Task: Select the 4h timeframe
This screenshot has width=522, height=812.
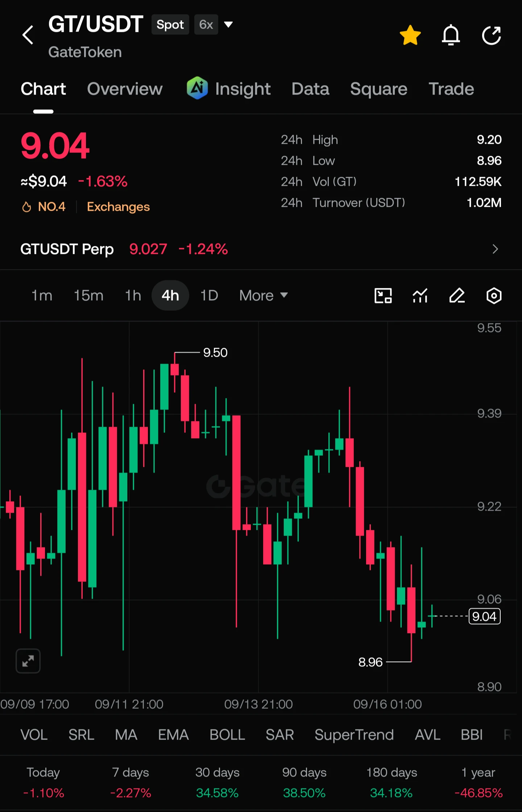Action: click(170, 296)
